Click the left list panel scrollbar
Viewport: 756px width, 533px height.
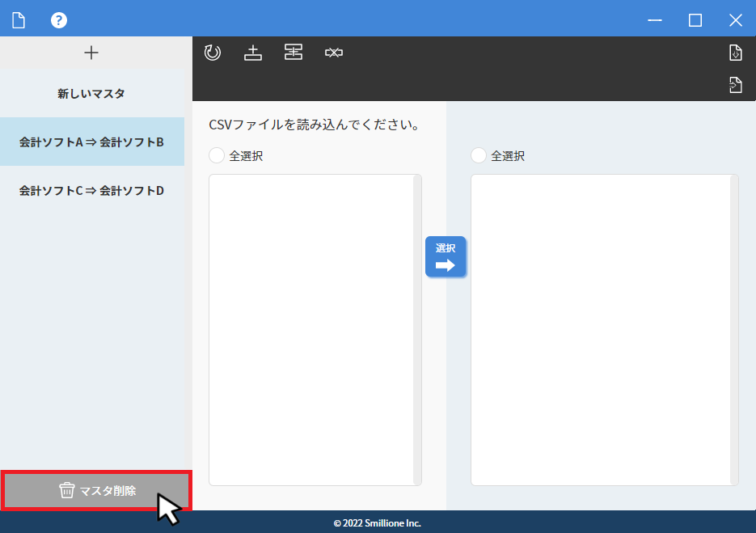point(417,324)
